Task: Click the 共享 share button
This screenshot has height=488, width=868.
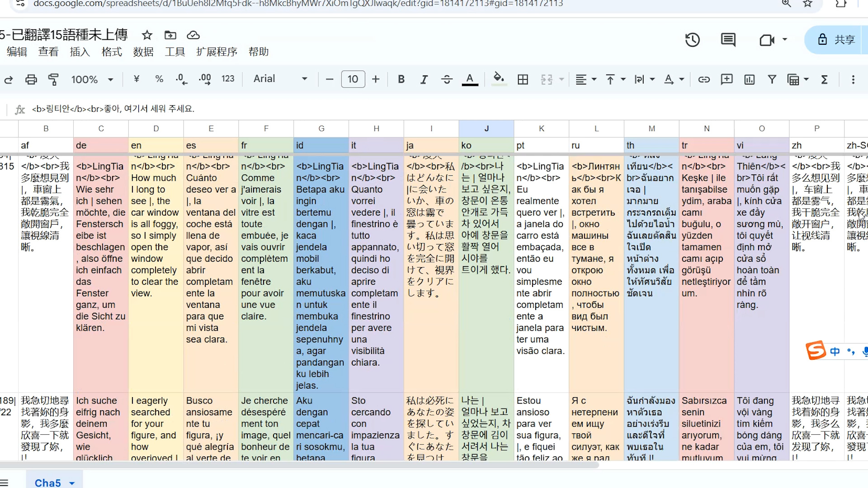Action: [836, 40]
